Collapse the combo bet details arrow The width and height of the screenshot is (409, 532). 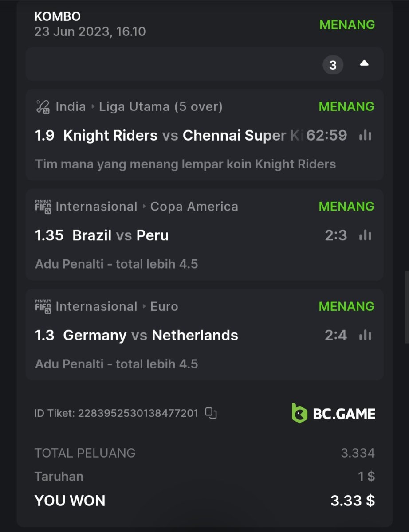(364, 64)
